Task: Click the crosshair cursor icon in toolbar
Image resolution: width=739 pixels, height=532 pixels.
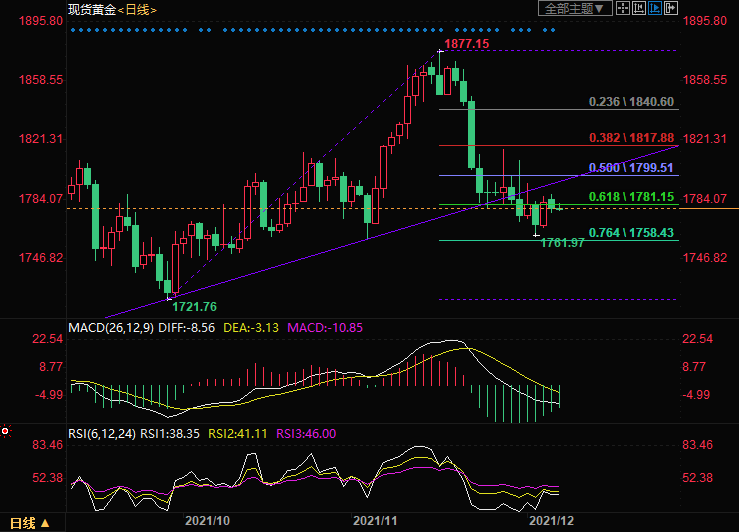Action: (x=622, y=8)
